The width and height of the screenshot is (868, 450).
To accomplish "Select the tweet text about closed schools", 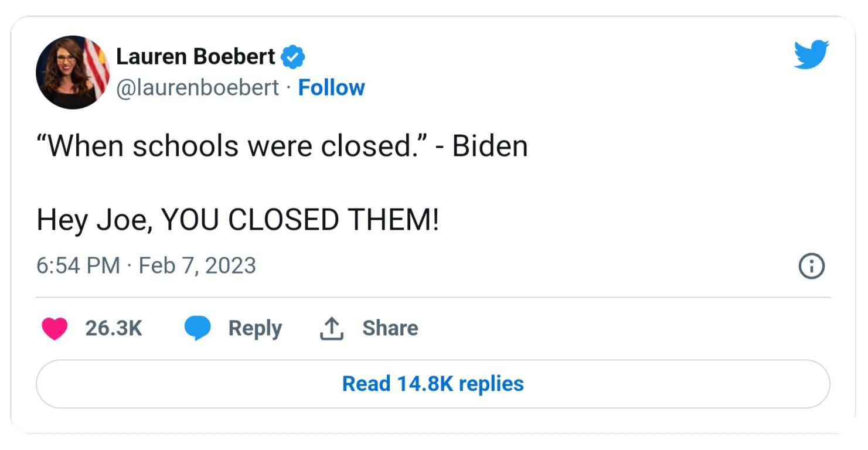I will [x=283, y=146].
